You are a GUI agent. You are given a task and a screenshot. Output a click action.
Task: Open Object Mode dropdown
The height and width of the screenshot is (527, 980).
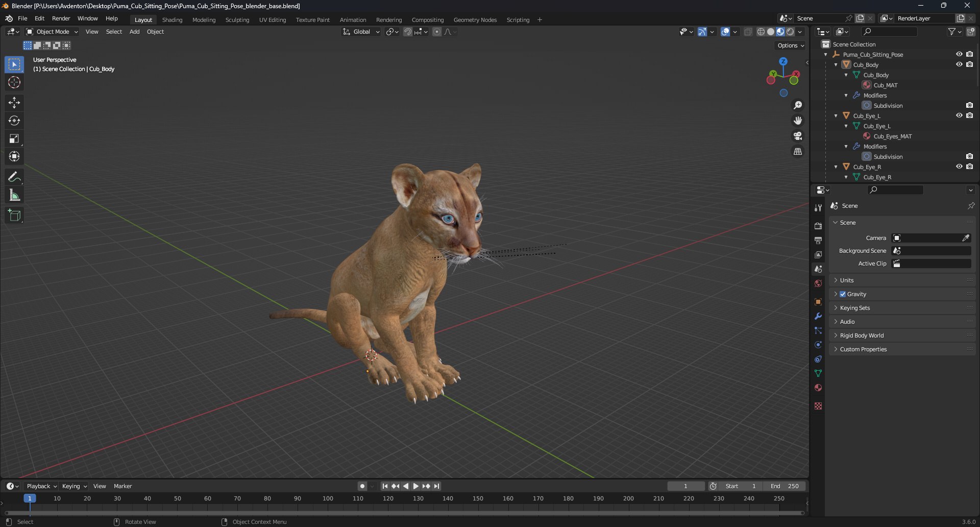click(x=52, y=32)
